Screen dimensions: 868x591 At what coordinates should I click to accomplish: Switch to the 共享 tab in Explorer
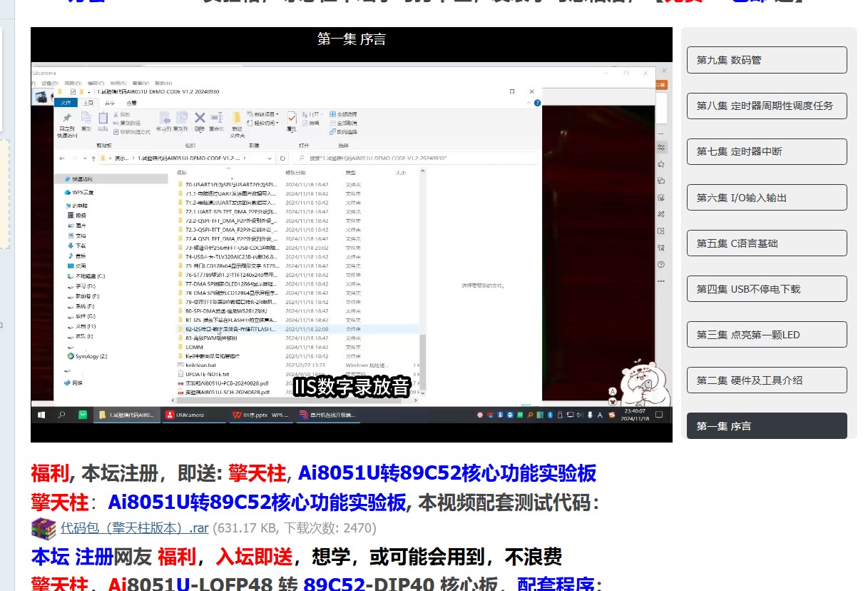[x=110, y=103]
